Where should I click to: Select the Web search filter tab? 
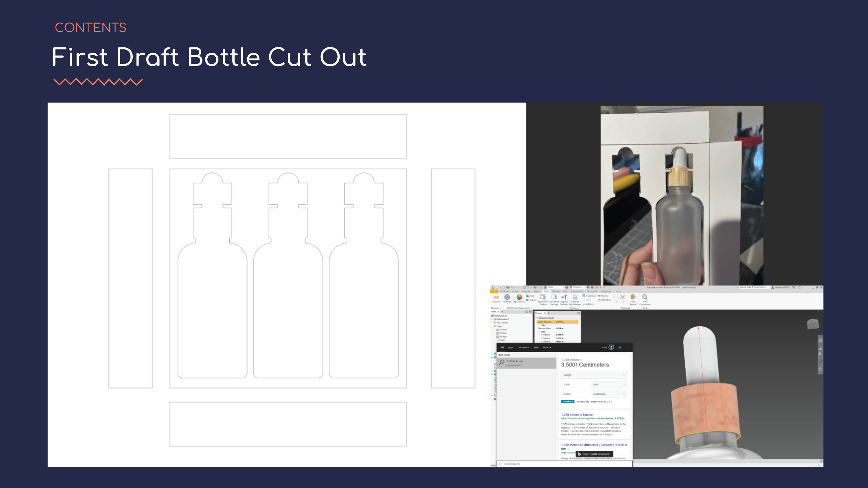[536, 347]
